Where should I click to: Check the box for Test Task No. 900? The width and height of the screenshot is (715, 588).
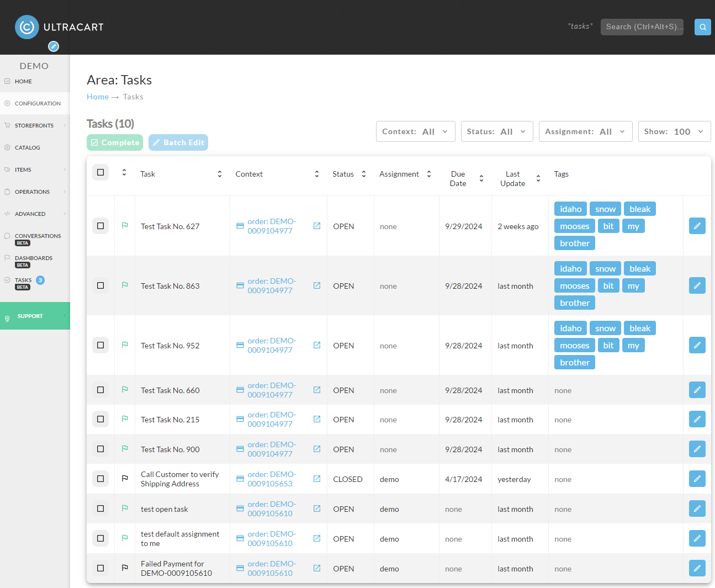(x=100, y=449)
